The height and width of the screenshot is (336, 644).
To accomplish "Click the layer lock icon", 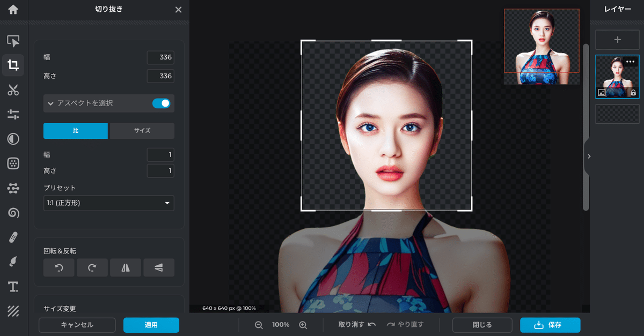I will tap(633, 93).
